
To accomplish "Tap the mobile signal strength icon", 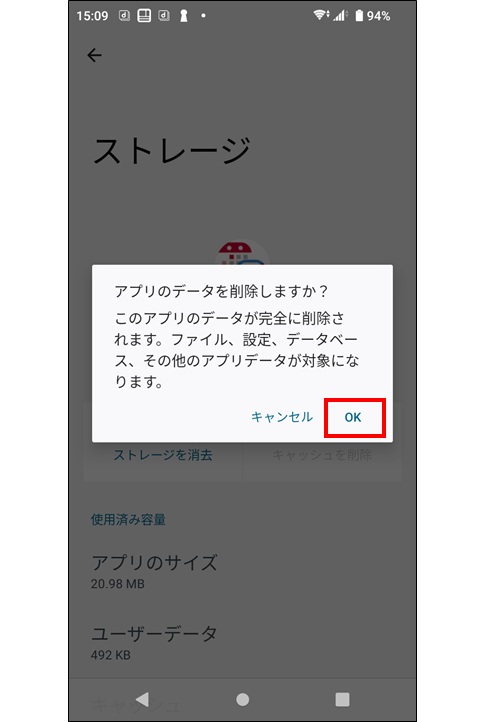I will tap(340, 15).
